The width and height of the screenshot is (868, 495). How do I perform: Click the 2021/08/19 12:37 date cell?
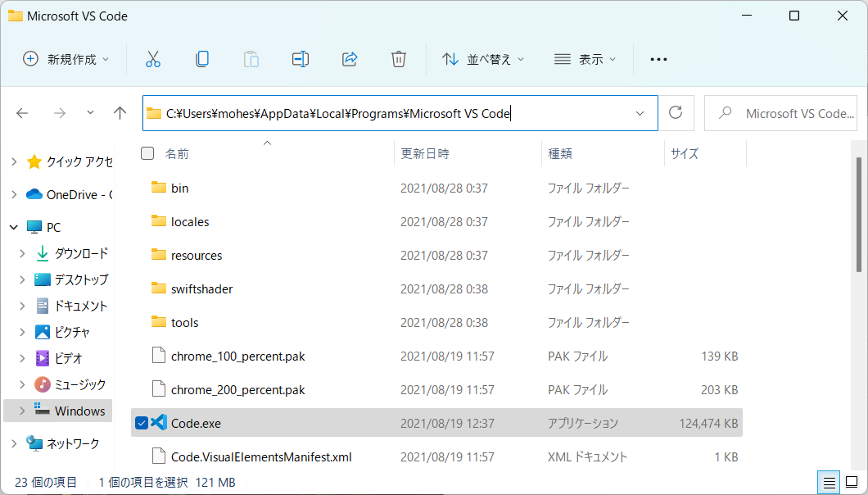pyautogui.click(x=447, y=424)
